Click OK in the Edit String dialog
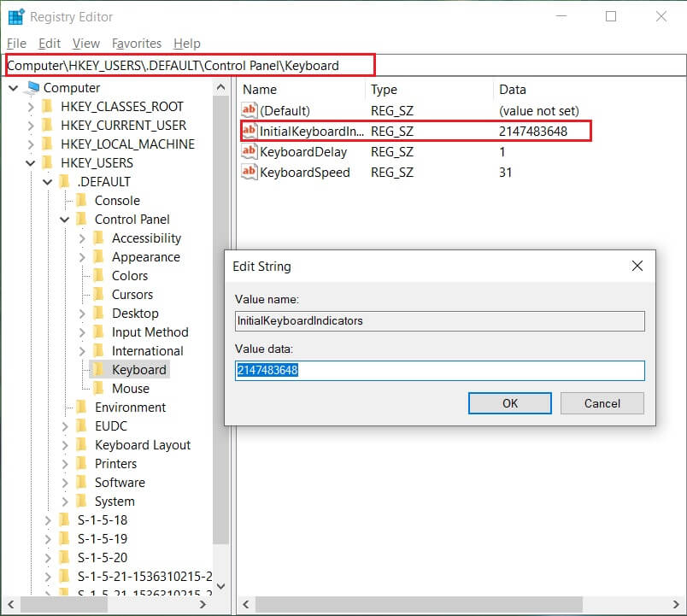Screen dimensions: 687x616 click(x=509, y=402)
